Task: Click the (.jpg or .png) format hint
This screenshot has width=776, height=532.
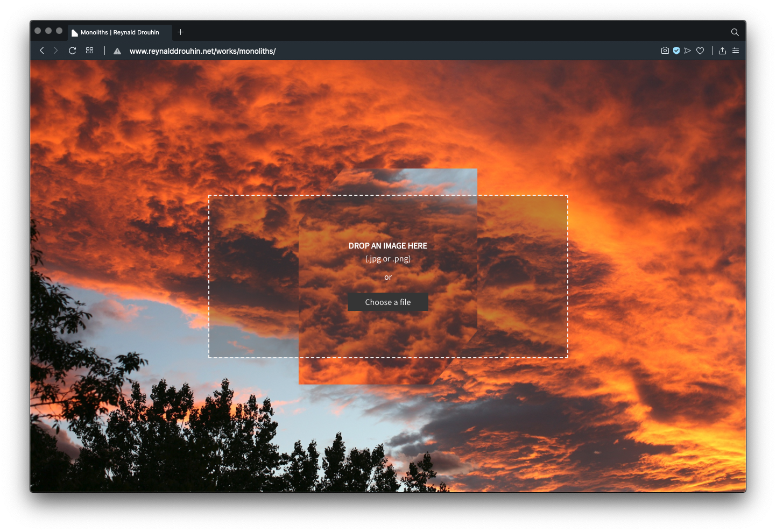Action: click(x=388, y=259)
